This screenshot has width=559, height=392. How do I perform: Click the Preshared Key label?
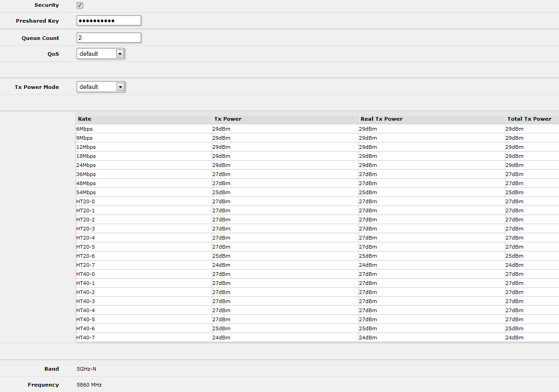pos(37,21)
